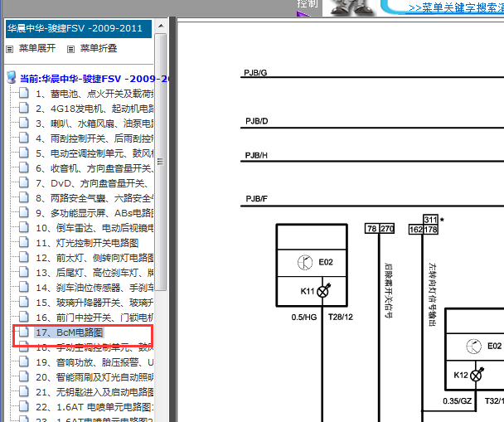
Task: Click the PJB/G bus label
Action: tap(255, 73)
